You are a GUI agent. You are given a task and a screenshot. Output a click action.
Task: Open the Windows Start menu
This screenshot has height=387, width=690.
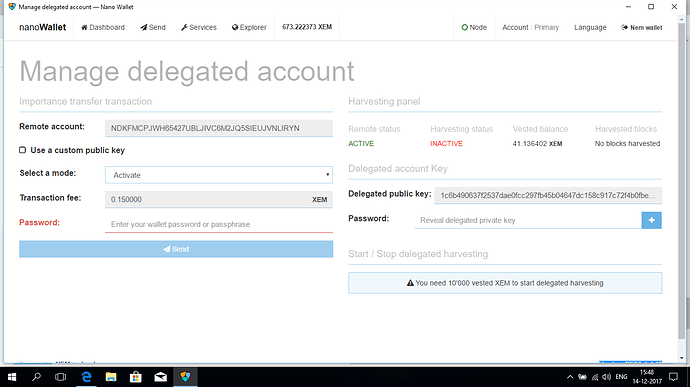[12, 377]
